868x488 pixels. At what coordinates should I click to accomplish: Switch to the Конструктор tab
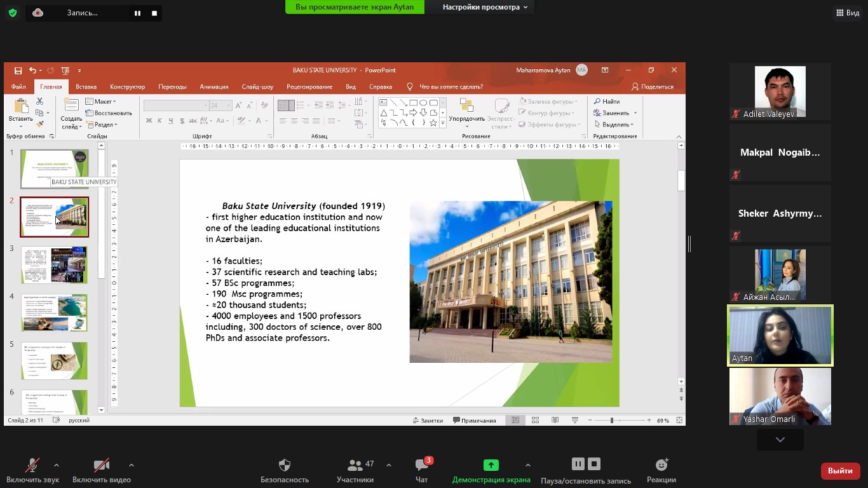(x=127, y=87)
